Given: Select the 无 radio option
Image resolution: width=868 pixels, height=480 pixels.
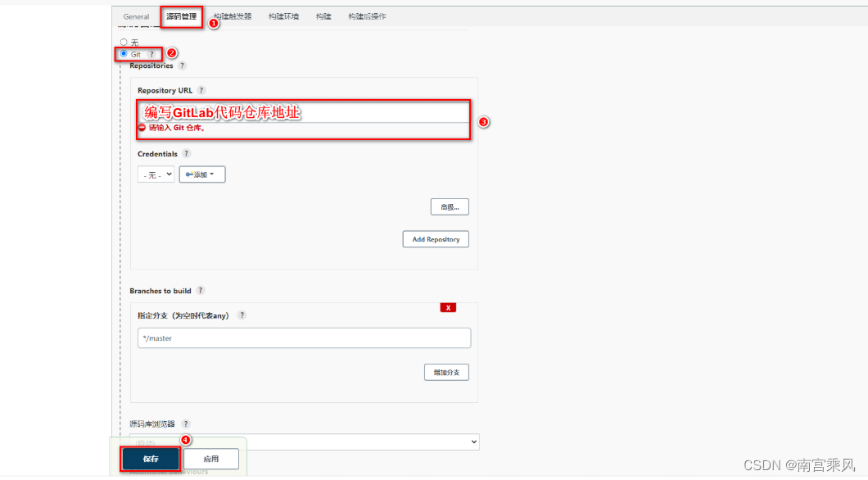Looking at the screenshot, I should pos(124,42).
